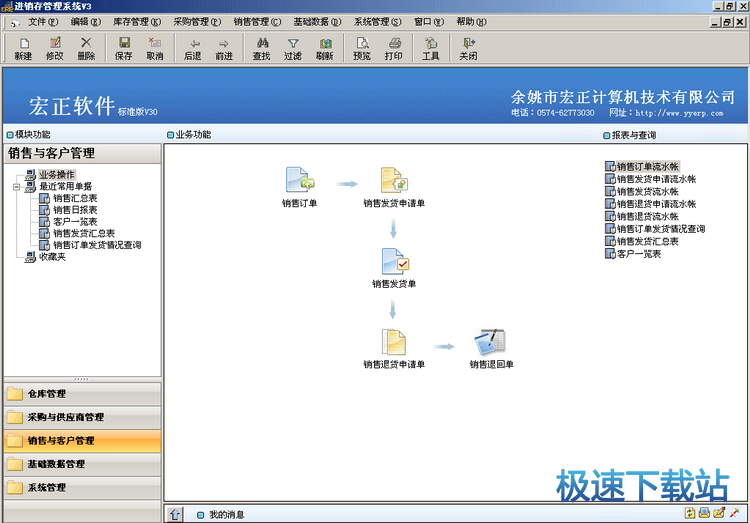Select 销售汇总表 in the tree
Image resolution: width=750 pixels, height=523 pixels.
(x=75, y=198)
